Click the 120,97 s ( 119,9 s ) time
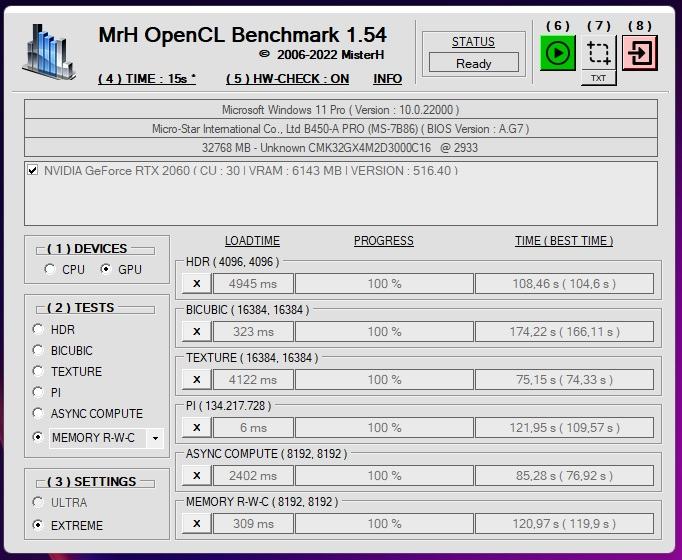The width and height of the screenshot is (682, 560). 564,523
